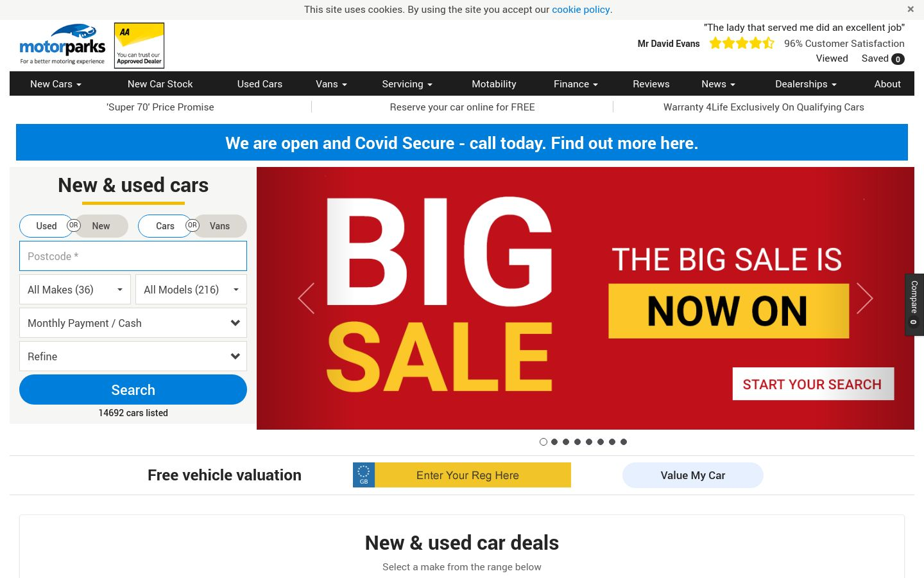Viewport: 924px width, 578px height.
Task: Open the All Models (216) dropdown
Action: [191, 290]
